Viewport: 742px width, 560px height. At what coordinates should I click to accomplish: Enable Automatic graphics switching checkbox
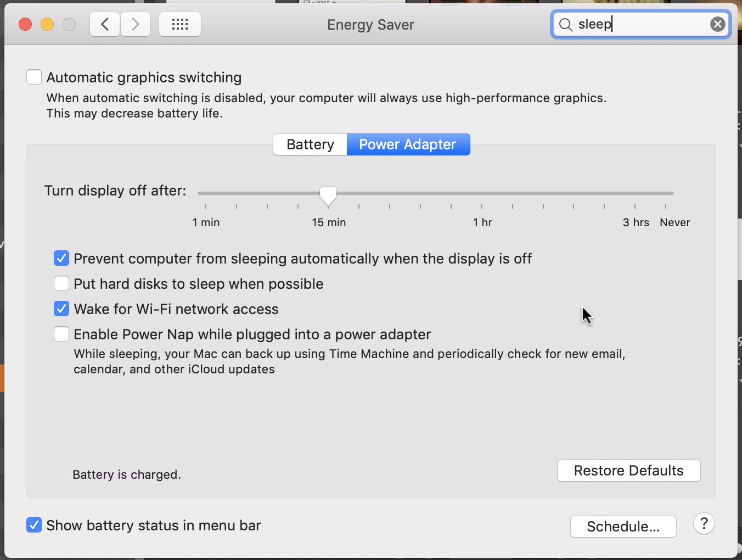[34, 77]
